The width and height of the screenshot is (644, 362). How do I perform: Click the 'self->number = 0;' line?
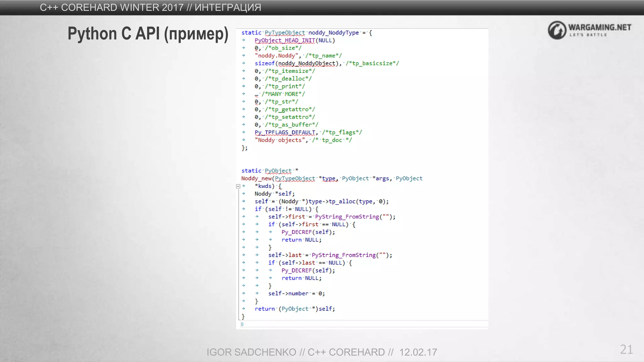pos(297,293)
